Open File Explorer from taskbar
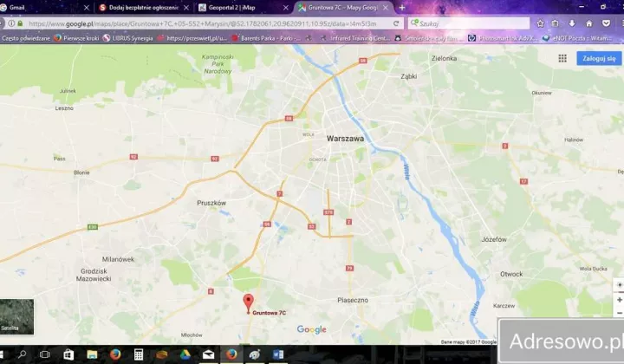 [x=92, y=354]
